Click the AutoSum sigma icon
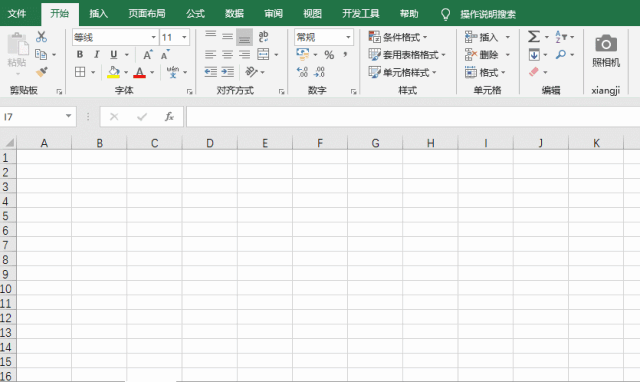 tap(533, 37)
